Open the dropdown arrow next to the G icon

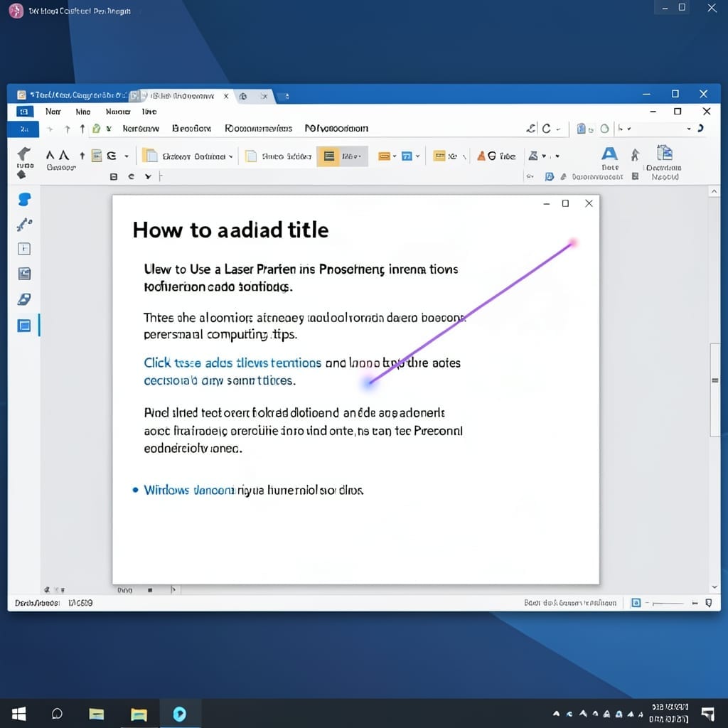pos(127,156)
